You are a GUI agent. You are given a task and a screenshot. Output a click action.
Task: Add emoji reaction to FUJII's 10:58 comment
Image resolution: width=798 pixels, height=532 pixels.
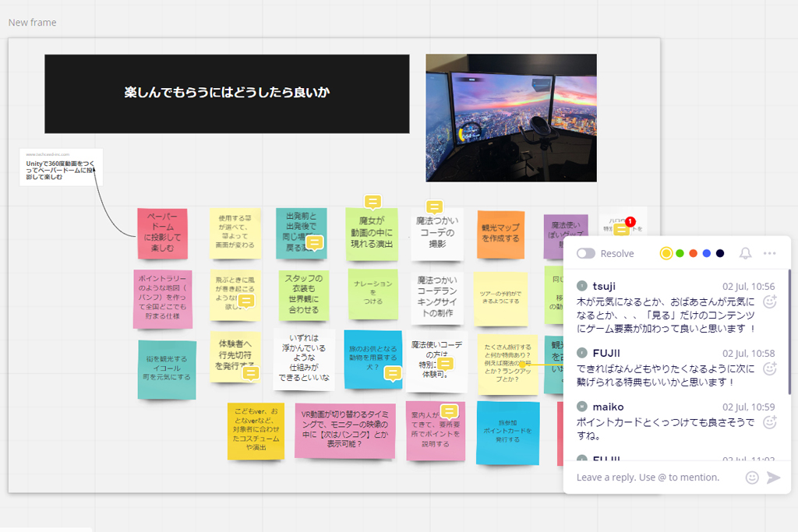click(x=770, y=368)
